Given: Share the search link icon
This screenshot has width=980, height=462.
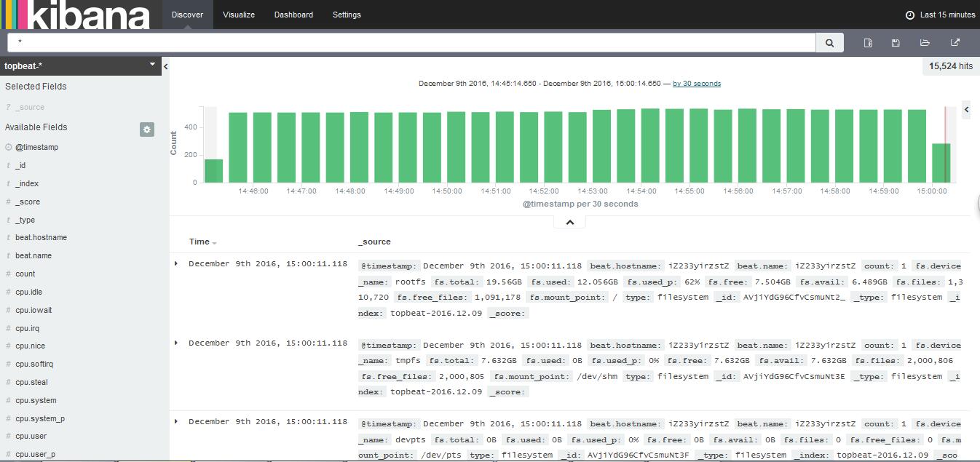Looking at the screenshot, I should (955, 43).
